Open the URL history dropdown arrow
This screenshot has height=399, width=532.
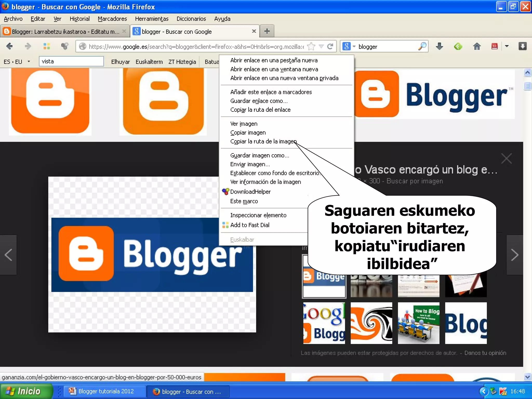tap(321, 46)
